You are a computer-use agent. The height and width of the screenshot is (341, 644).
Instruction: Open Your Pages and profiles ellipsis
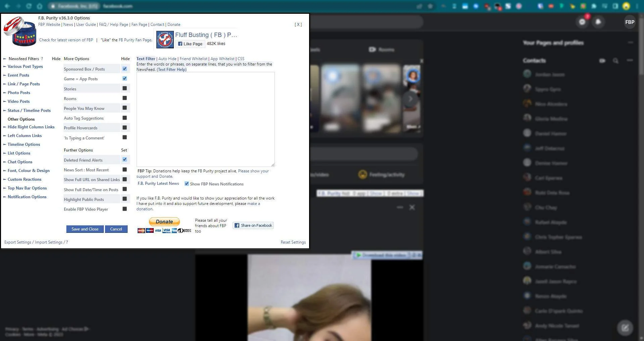630,43
